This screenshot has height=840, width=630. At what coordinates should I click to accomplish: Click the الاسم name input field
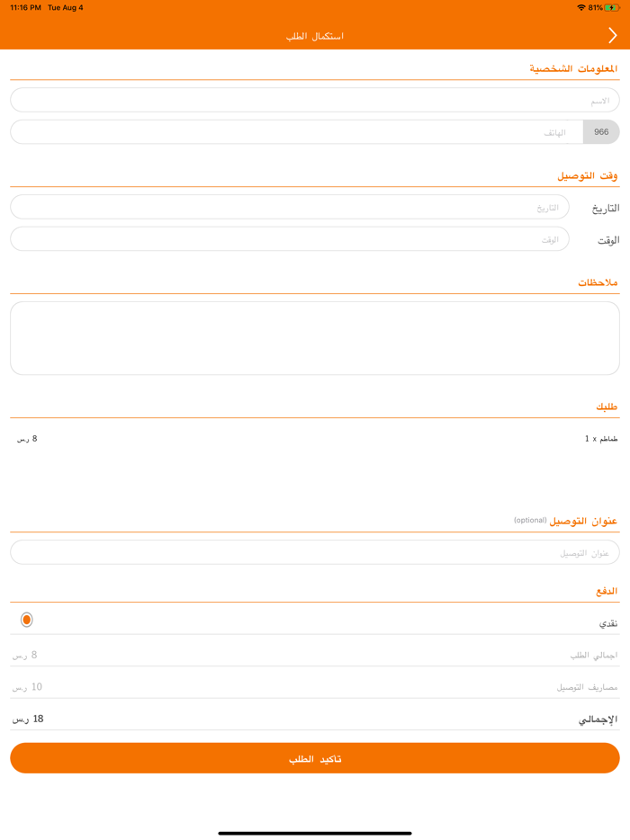[x=314, y=99]
